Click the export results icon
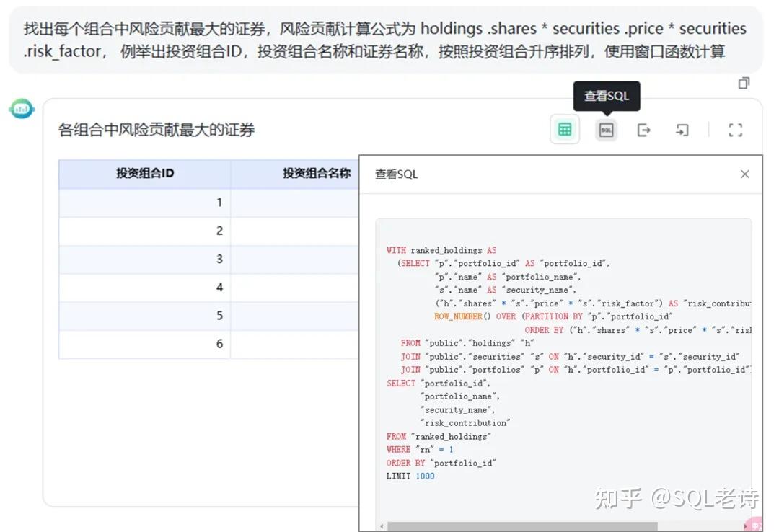Image resolution: width=779 pixels, height=532 pixels. point(644,130)
